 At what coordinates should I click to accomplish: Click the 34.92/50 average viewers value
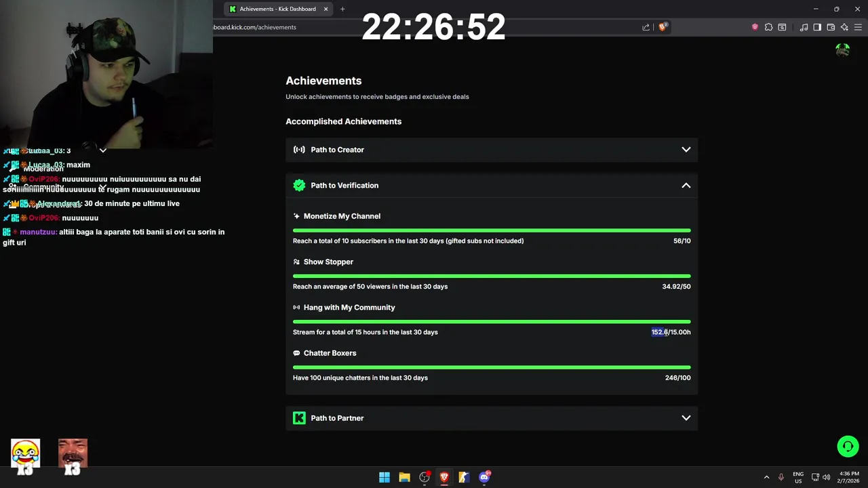[676, 287]
